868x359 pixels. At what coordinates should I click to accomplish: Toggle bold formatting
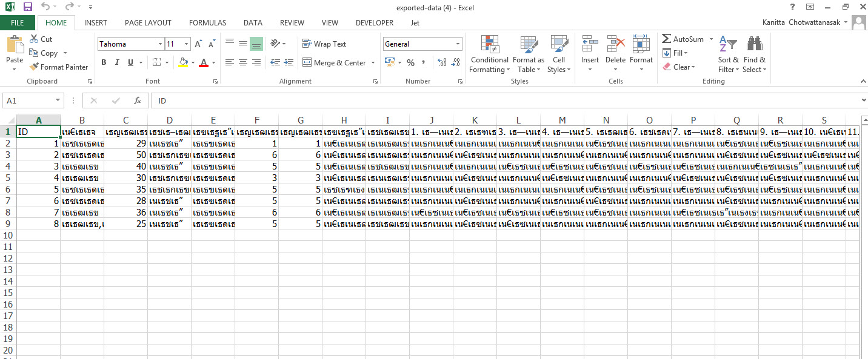pyautogui.click(x=104, y=62)
